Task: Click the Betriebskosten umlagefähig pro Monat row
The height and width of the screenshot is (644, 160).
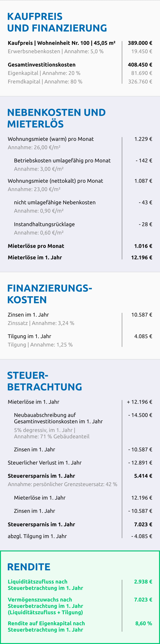Action: pos(62,161)
